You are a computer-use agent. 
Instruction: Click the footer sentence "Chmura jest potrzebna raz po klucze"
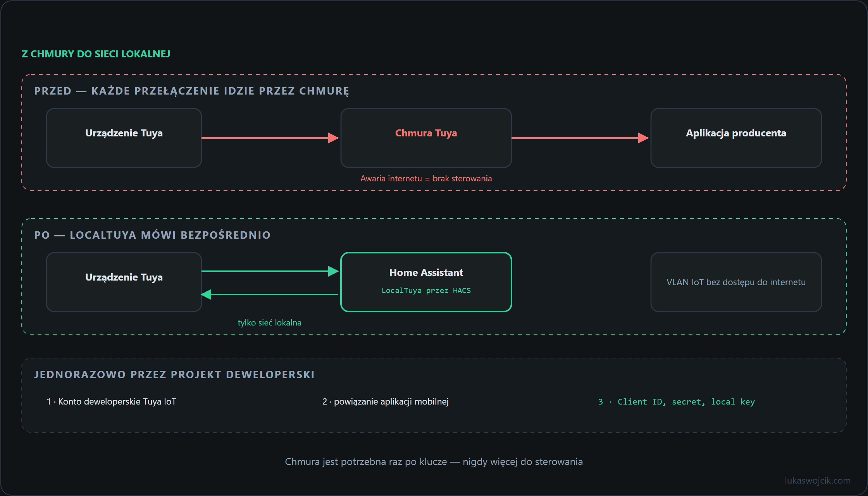pyautogui.click(x=366, y=462)
